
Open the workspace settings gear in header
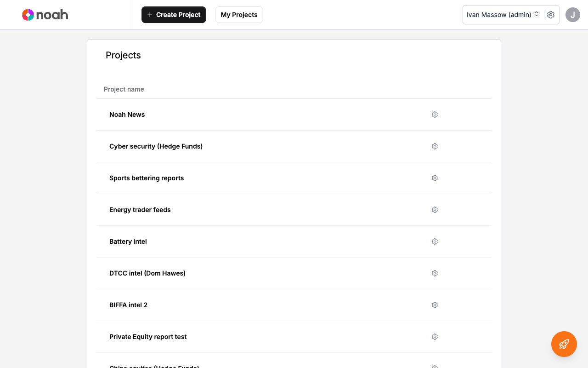[x=551, y=14]
